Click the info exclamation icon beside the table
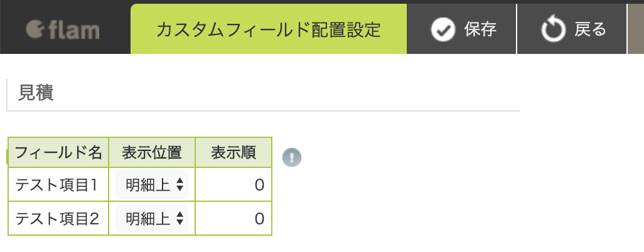644x252 pixels. click(292, 157)
